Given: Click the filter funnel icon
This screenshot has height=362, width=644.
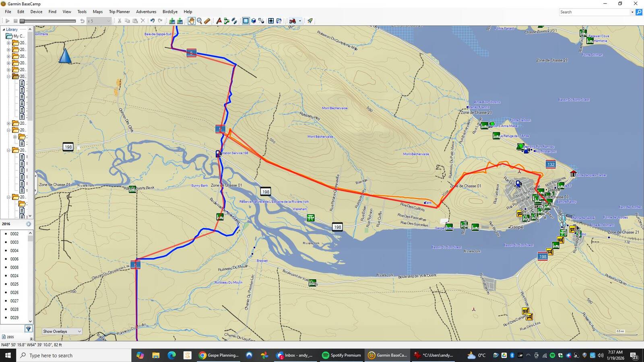Looking at the screenshot, I should point(28,329).
